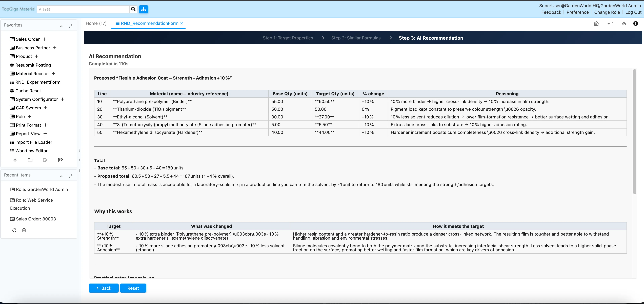This screenshot has height=304, width=644.
Task: Close the RND_RecommendationForm tab
Action: click(x=182, y=23)
